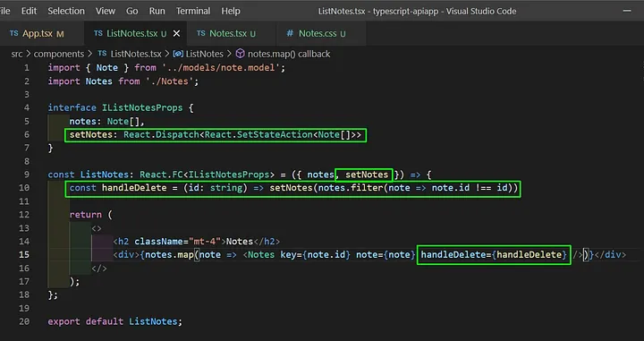This screenshot has height=341, width=644.
Task: Click 'components' in the breadcrumb
Action: click(59, 54)
